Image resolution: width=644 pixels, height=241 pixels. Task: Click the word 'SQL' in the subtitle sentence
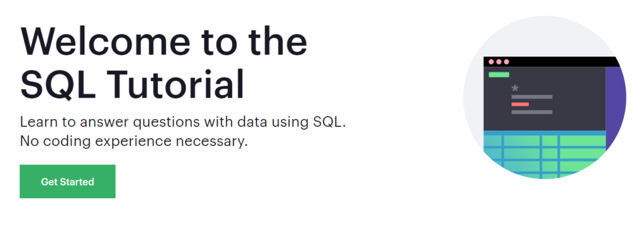click(x=328, y=122)
